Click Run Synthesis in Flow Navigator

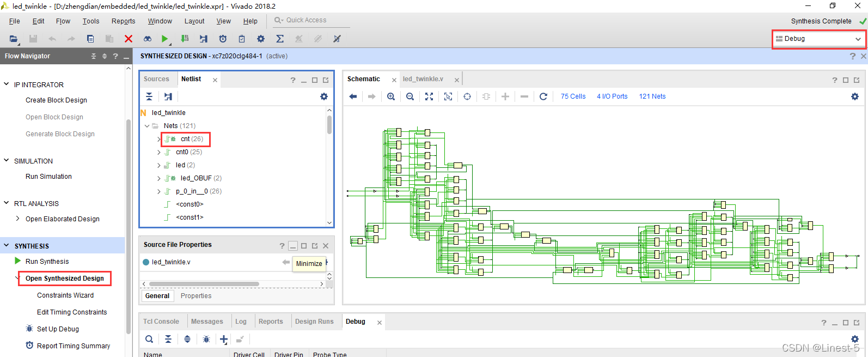47,262
